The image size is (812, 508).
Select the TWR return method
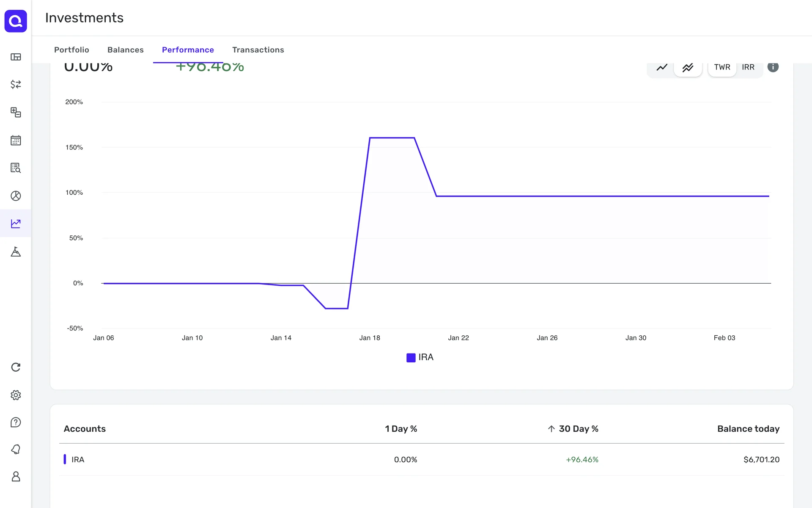(x=722, y=67)
